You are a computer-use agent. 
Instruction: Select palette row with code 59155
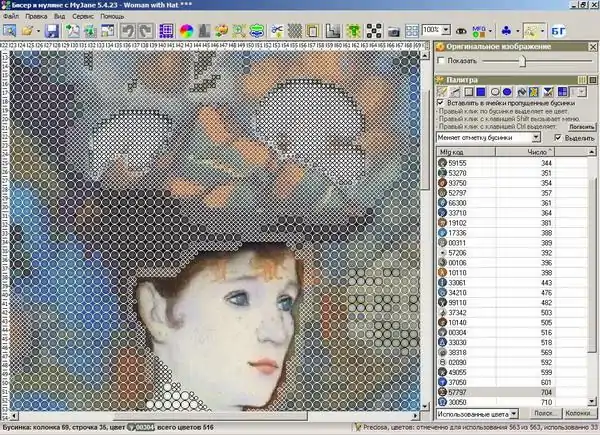[x=512, y=163]
